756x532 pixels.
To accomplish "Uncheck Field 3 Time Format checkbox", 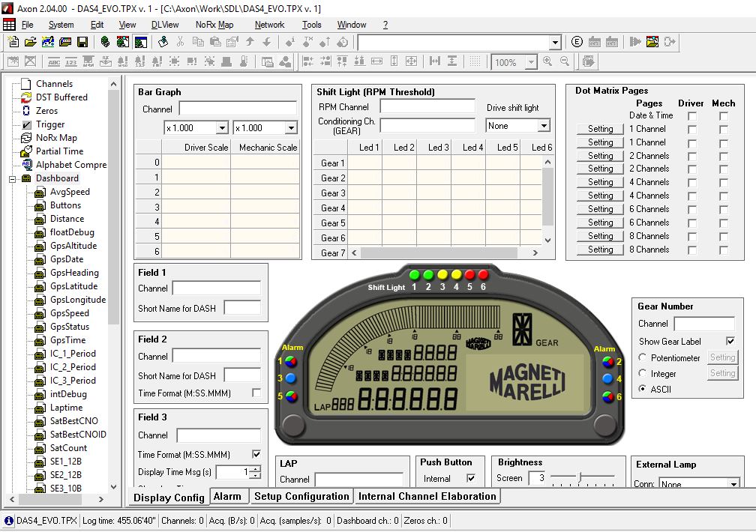I will [256, 454].
